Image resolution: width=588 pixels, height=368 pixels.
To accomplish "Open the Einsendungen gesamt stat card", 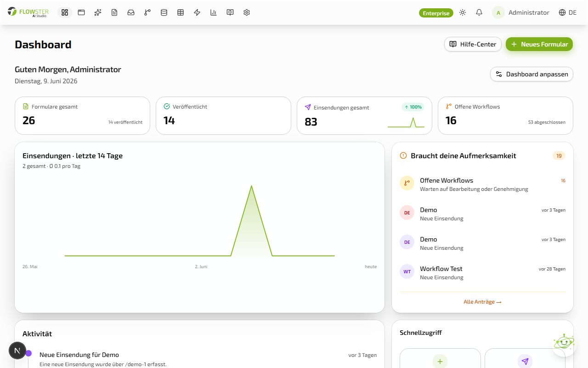I will (364, 115).
